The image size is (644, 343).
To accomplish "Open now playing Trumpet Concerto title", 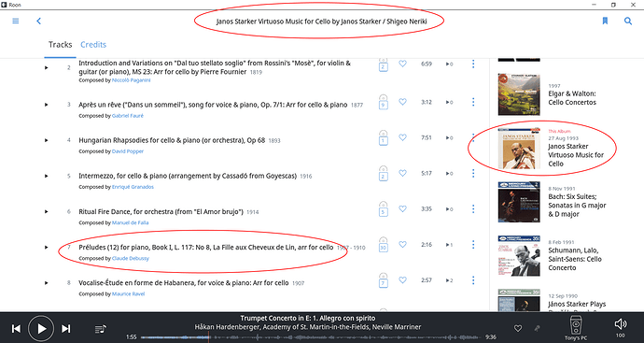I will (308, 318).
